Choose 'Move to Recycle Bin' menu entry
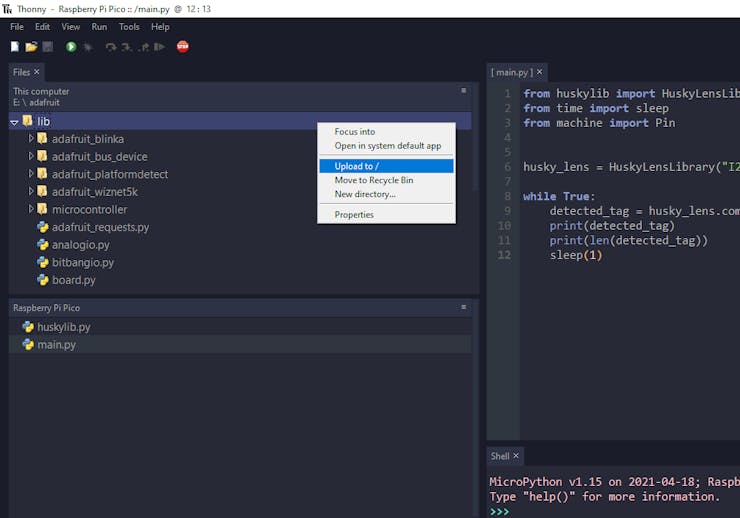 coord(373,180)
